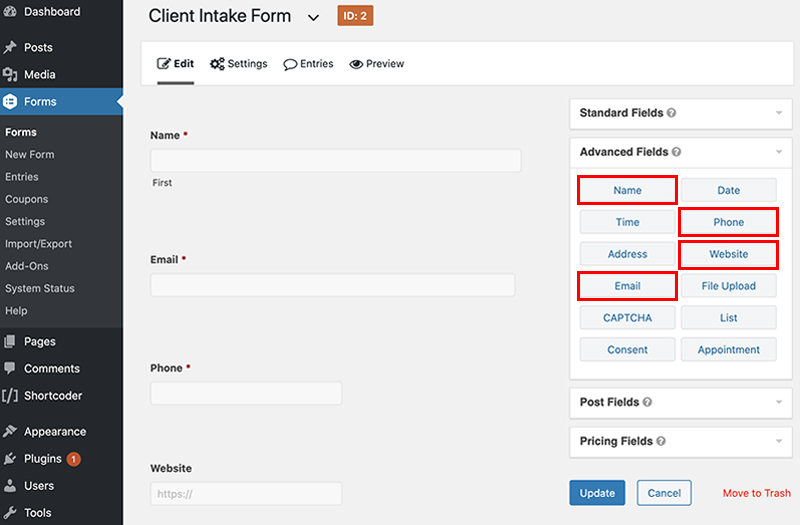The image size is (800, 525).
Task: Click the Move to Trash link
Action: [x=756, y=493]
